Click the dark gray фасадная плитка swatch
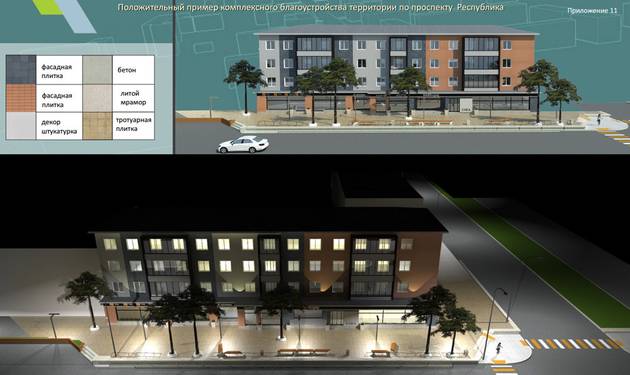630x375 pixels. click(21, 70)
